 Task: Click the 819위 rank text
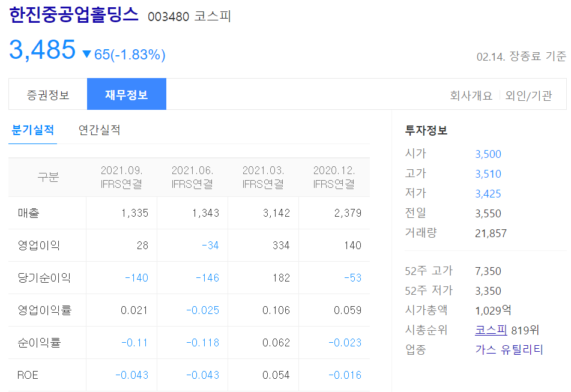pyautogui.click(x=525, y=330)
